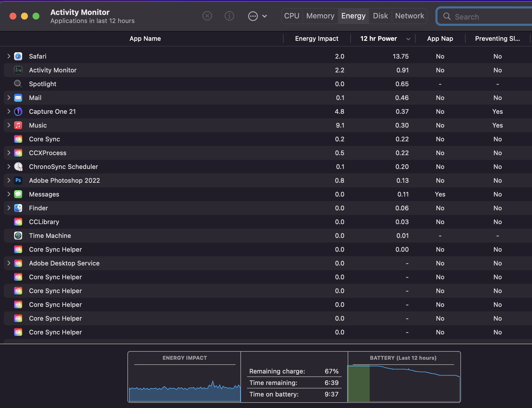Viewport: 532px width, 408px height.
Task: Click Safari's 13.75 power value
Action: (401, 56)
